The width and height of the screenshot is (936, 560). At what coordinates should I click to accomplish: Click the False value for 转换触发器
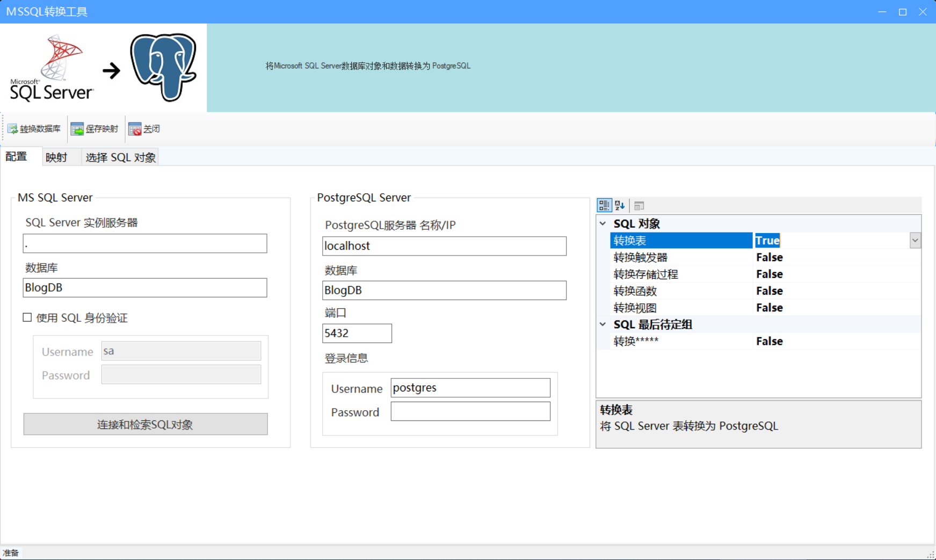click(770, 257)
